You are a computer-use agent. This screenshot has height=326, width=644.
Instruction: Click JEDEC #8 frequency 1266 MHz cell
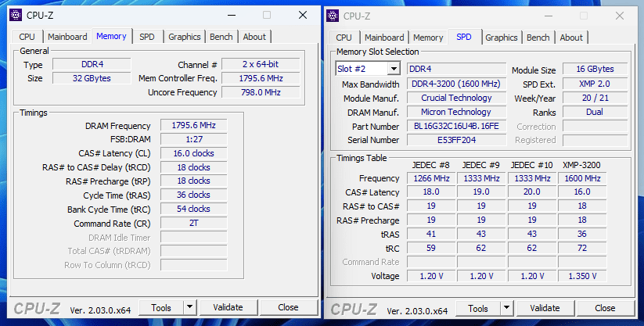(431, 178)
